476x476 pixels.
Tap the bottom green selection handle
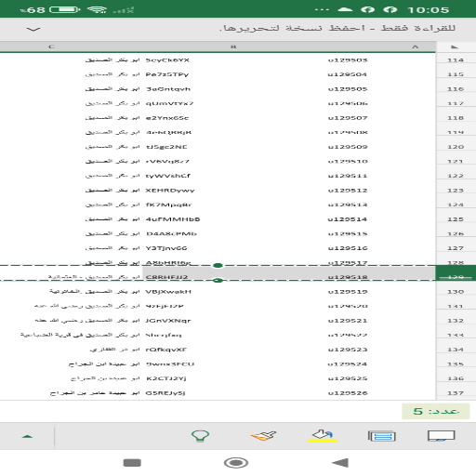[x=218, y=281]
